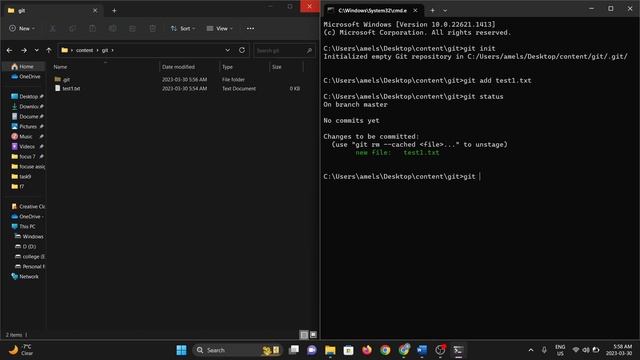The height and width of the screenshot is (360, 640).
Task: Open Documents quick access item
Action: [26, 117]
